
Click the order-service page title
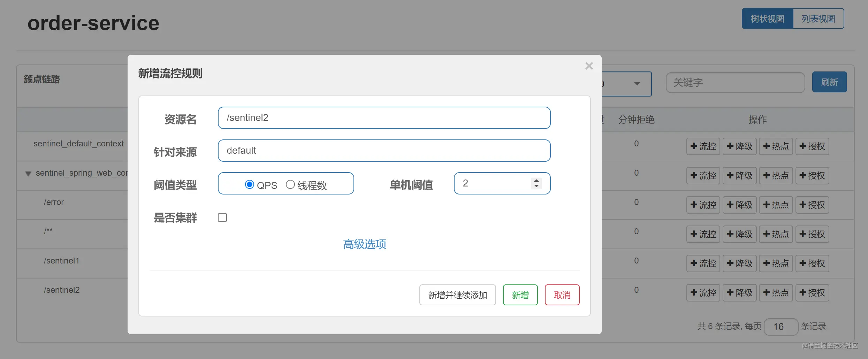(x=93, y=23)
